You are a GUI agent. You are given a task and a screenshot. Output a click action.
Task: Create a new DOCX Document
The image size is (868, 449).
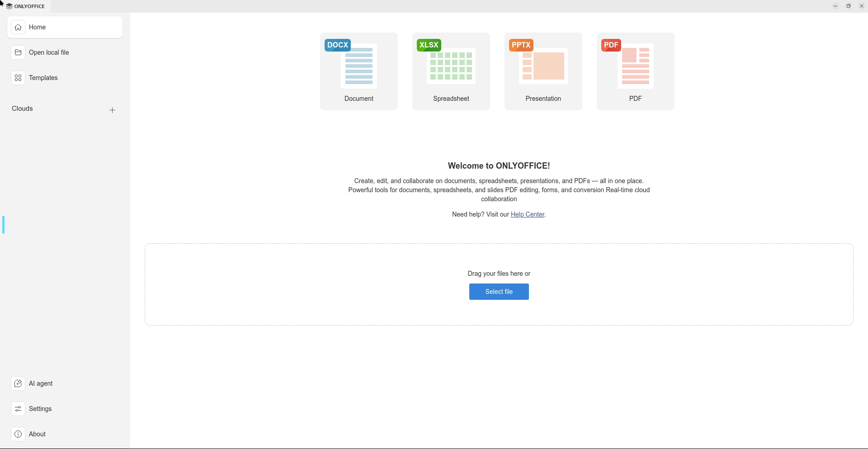[359, 71]
